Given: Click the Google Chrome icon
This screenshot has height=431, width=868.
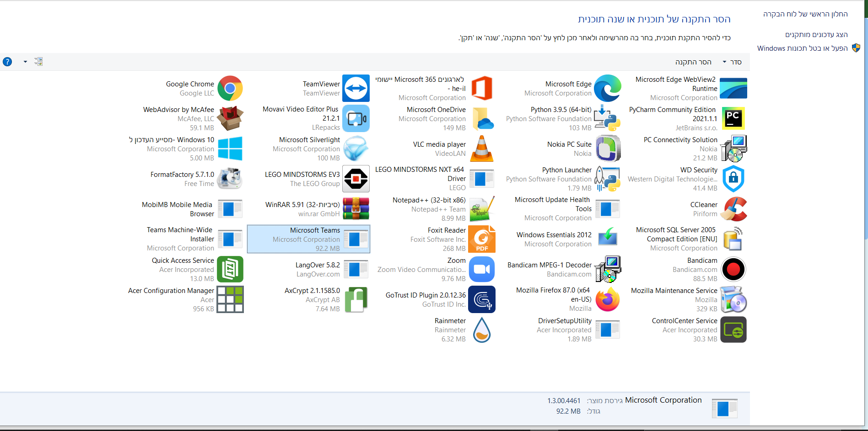Looking at the screenshot, I should click(x=230, y=88).
